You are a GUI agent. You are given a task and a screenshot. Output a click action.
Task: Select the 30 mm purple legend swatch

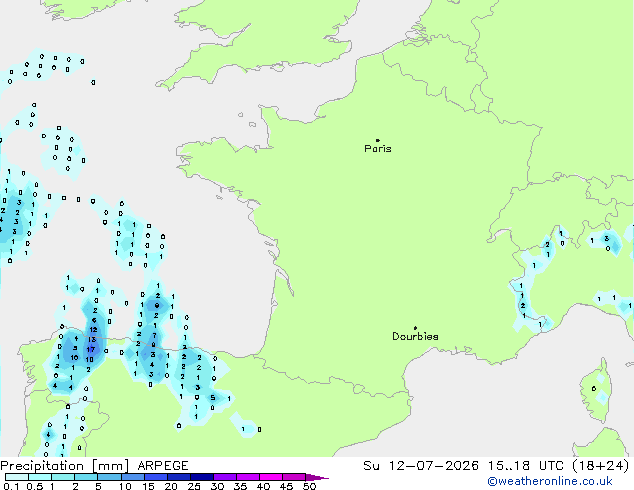(225, 477)
